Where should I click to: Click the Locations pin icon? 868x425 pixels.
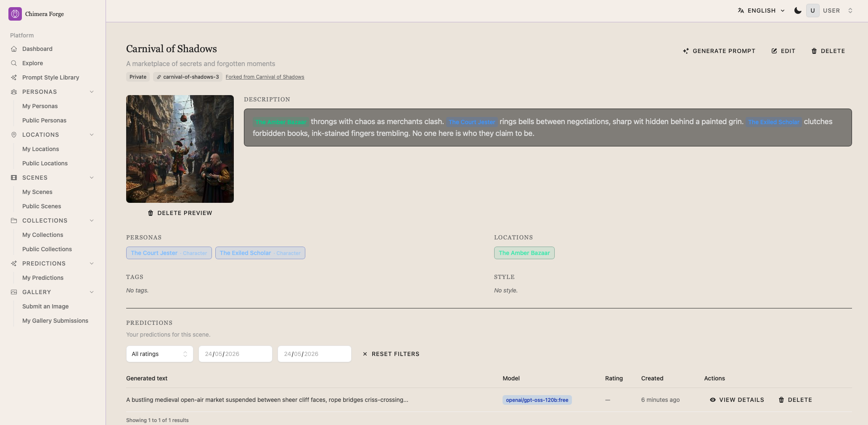[14, 135]
